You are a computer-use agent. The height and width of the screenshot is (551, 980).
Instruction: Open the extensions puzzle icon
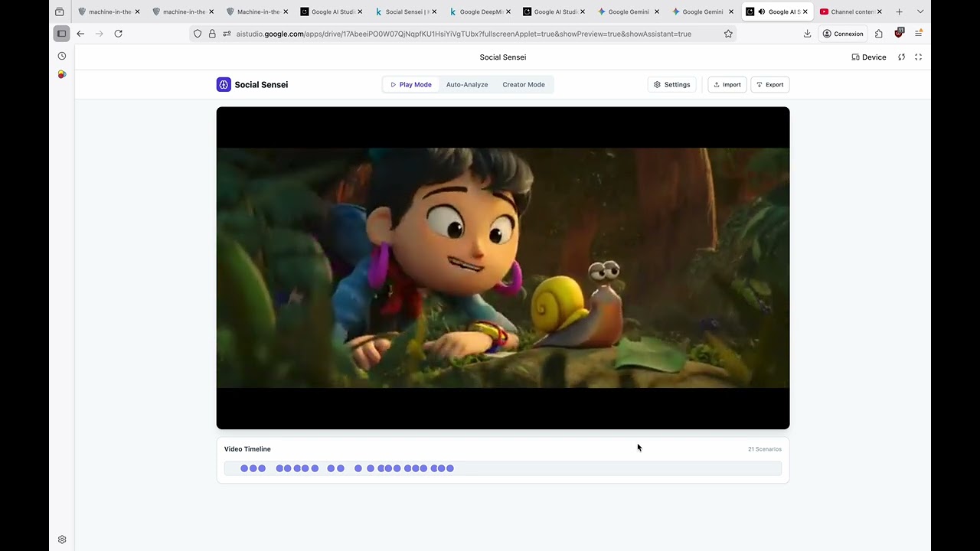[878, 34]
